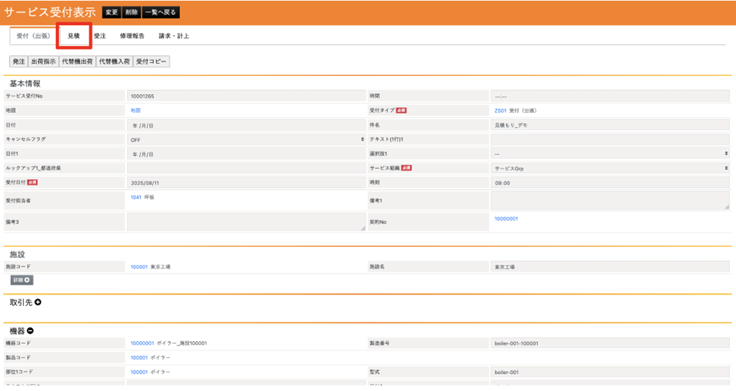Click the ルックアップ1_都道府県 field

coord(246,168)
